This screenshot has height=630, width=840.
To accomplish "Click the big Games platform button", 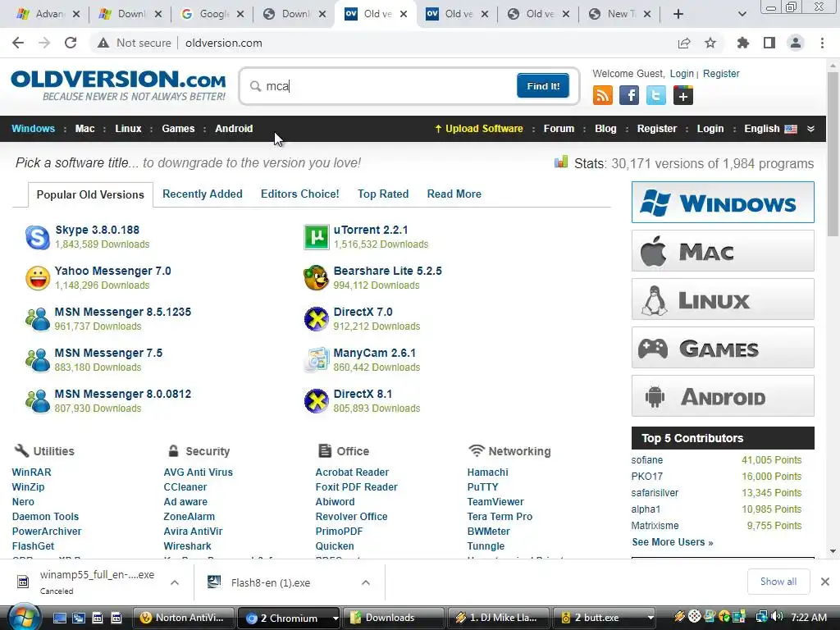I will (723, 348).
